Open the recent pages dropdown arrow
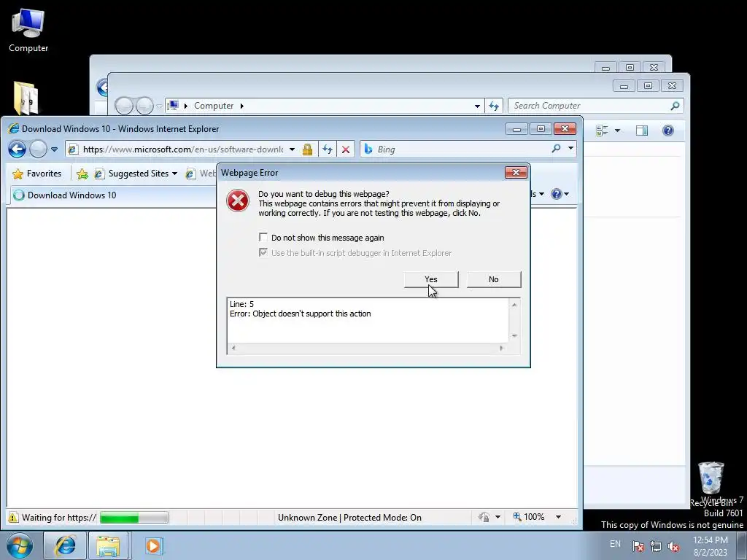 [54, 149]
